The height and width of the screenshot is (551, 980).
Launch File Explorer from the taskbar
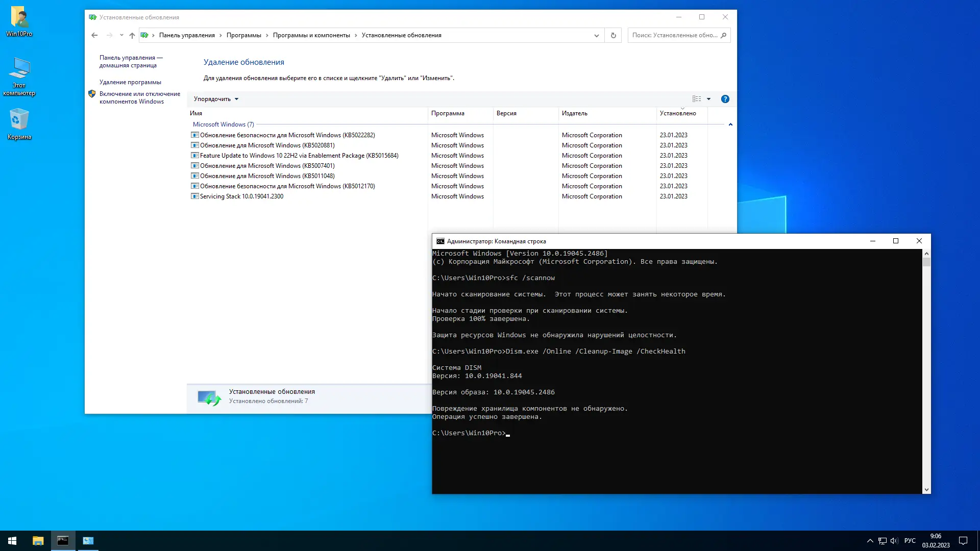[37, 540]
